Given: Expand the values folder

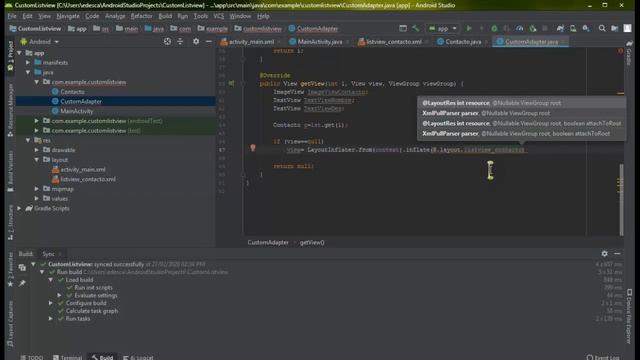Looking at the screenshot, I should click(x=37, y=198).
